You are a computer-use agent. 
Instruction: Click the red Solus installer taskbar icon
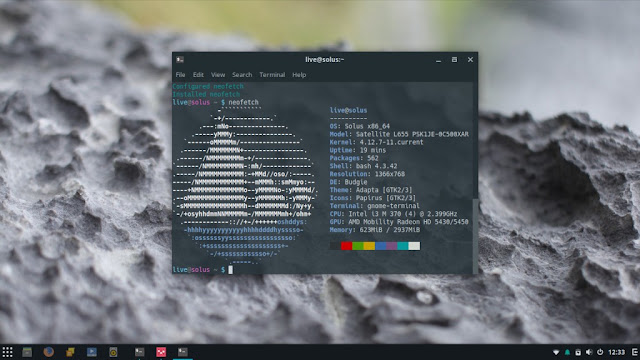click(161, 352)
